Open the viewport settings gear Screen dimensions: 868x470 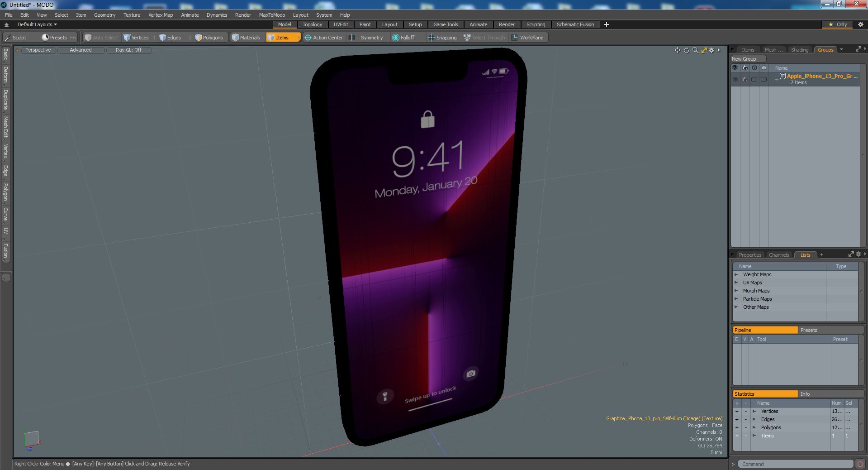tap(711, 50)
